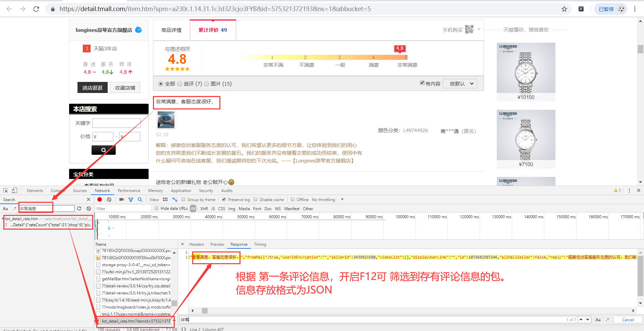Viewport: 644px width, 331px height.
Task: Cancel the response search bar
Action: (x=628, y=320)
